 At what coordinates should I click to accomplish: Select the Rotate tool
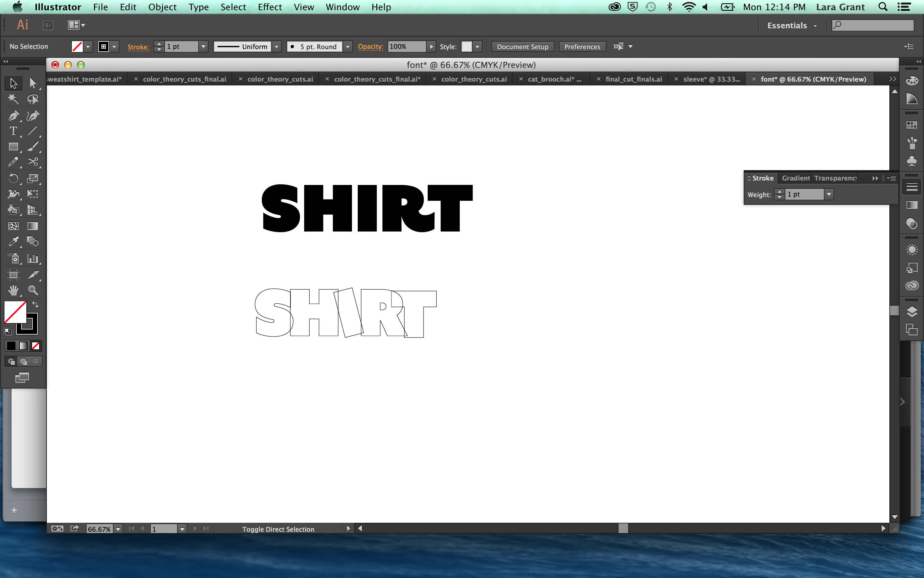(x=13, y=178)
